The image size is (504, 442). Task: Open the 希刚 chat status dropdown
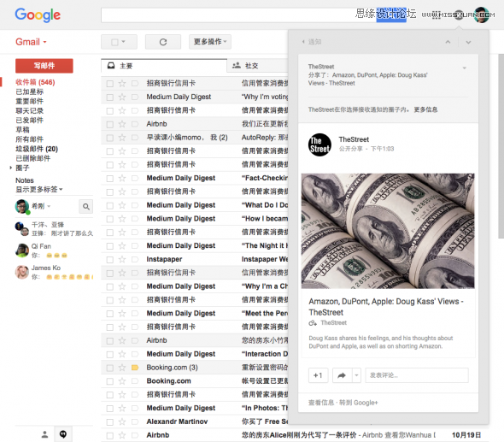pyautogui.click(x=49, y=206)
